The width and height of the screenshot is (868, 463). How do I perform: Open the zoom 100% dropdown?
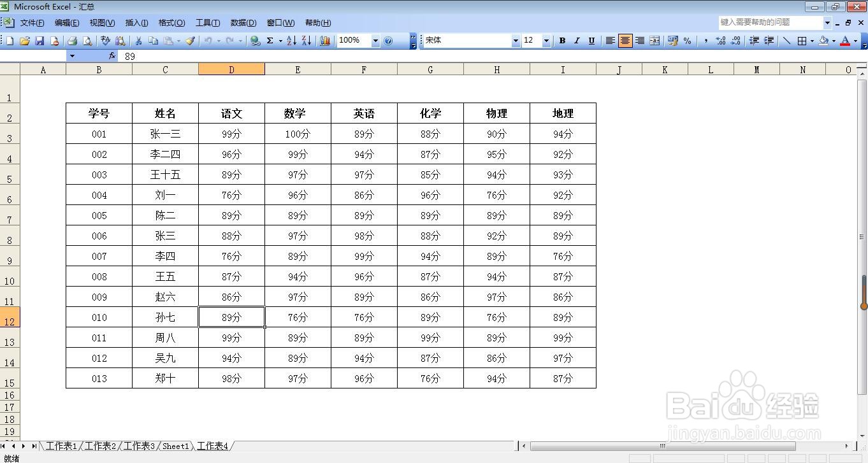375,40
